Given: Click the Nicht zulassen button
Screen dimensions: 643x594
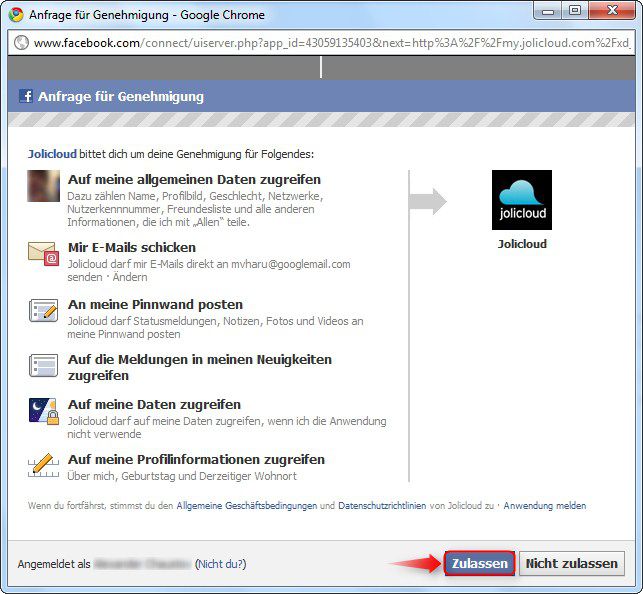Looking at the screenshot, I should pyautogui.click(x=572, y=563).
